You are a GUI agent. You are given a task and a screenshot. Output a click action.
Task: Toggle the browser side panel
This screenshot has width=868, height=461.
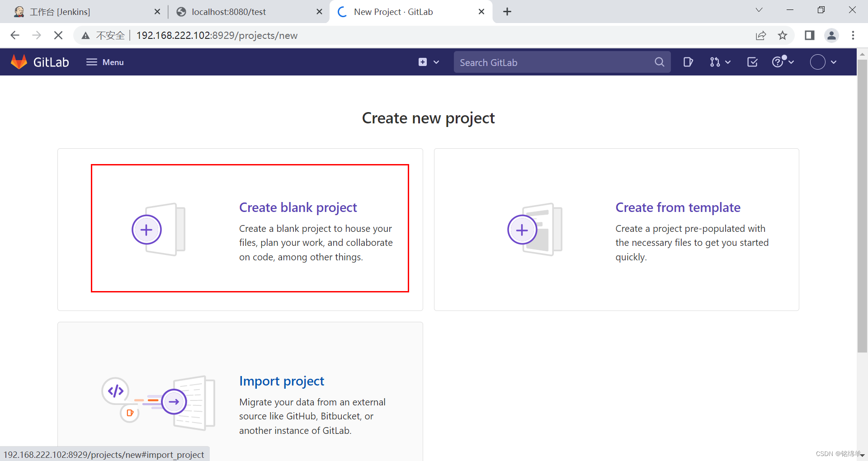(x=810, y=35)
